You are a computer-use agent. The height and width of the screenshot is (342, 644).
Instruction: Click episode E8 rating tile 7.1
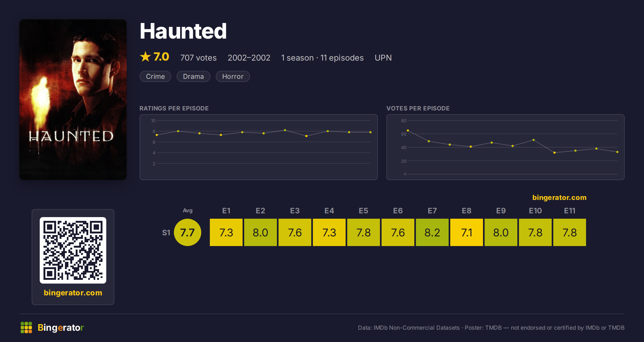[467, 232]
